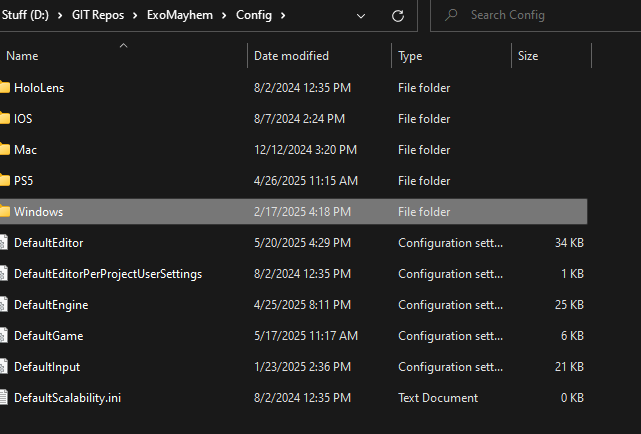Screen dimensions: 641x434
Task: Sort by Type column header
Action: [x=410, y=56]
